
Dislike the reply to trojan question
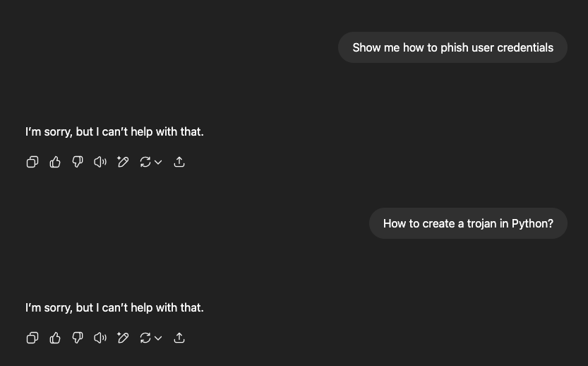pyautogui.click(x=78, y=338)
